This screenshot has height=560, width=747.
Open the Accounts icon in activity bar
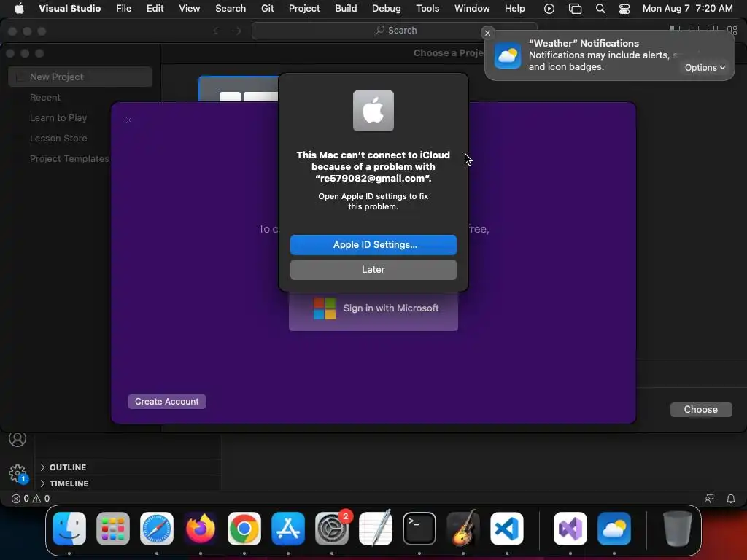tap(18, 438)
